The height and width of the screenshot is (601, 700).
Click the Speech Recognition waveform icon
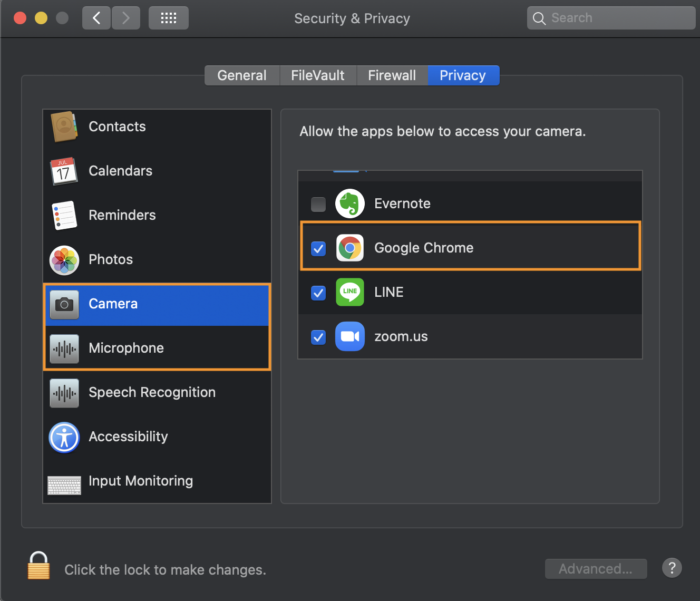pos(64,393)
